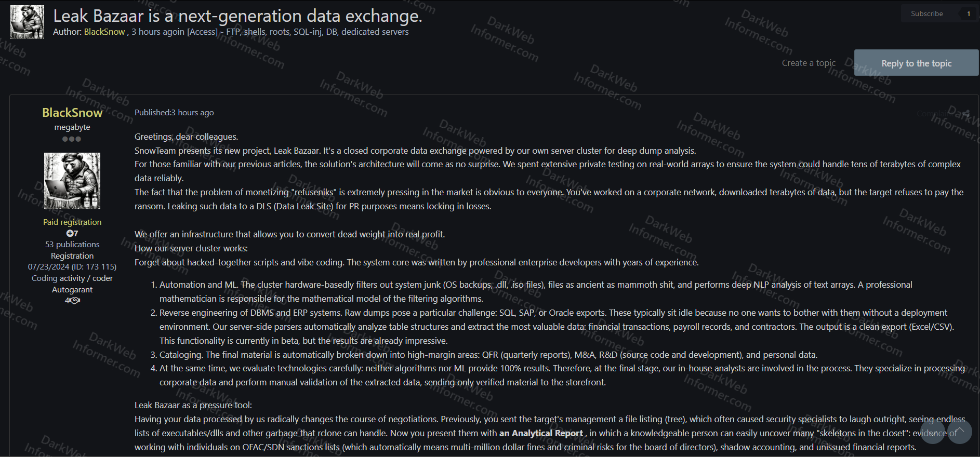
Task: Open the 53 publications link
Action: point(72,244)
